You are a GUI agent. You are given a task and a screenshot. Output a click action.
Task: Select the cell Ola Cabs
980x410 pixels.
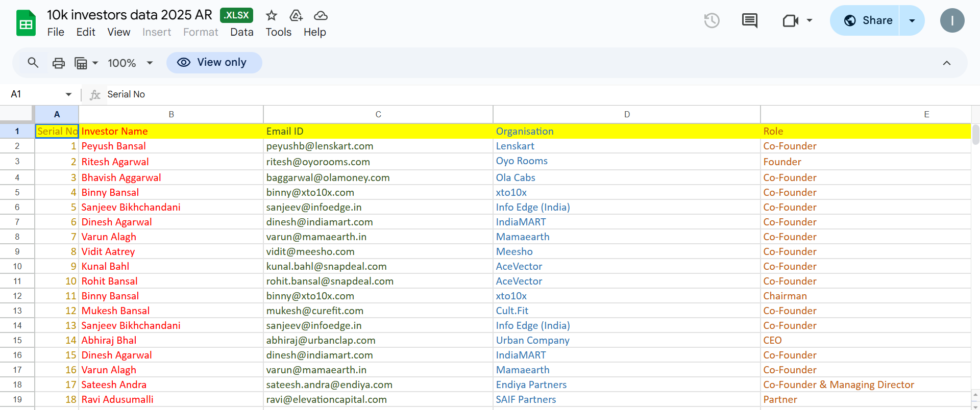pos(627,177)
